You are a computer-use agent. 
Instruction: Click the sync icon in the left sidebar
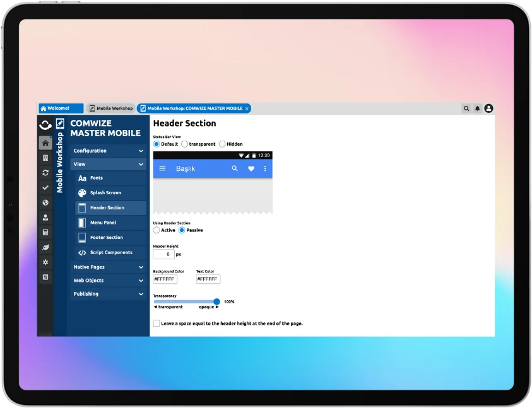tap(45, 172)
